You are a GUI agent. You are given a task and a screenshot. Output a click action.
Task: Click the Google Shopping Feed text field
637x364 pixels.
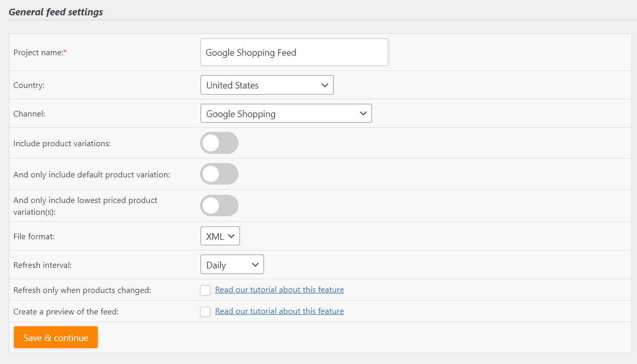[294, 52]
